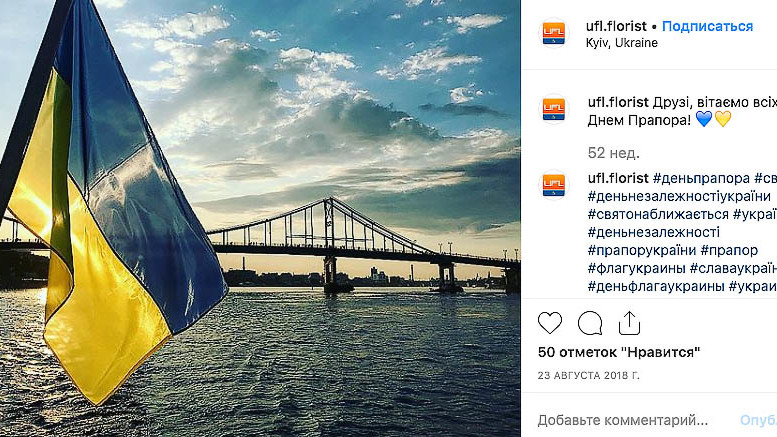Like the post with heart icon
Screen dimensions: 777x437
pyautogui.click(x=550, y=323)
